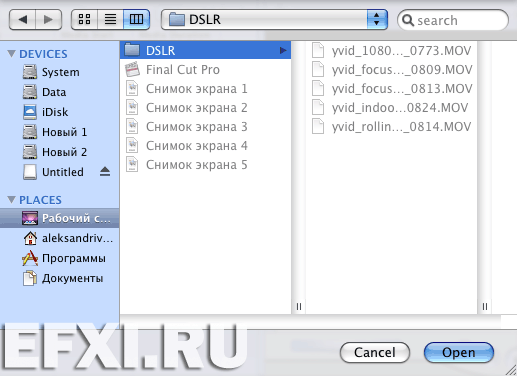Click the Desktop icon beside Рабочий стол

pyautogui.click(x=30, y=218)
